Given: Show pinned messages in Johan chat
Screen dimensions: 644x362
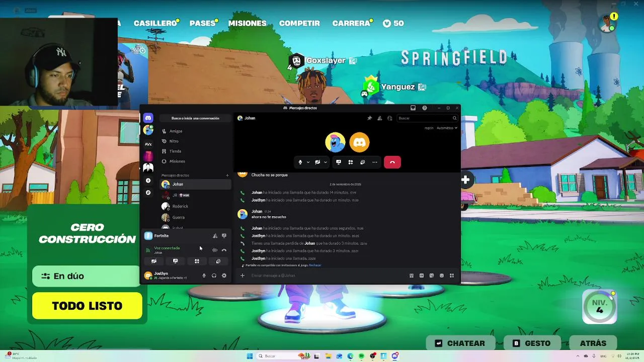Looking at the screenshot, I should [x=369, y=118].
